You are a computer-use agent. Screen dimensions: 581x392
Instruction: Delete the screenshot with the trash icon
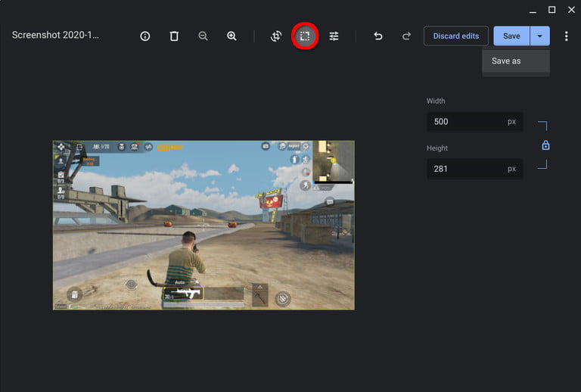[174, 36]
